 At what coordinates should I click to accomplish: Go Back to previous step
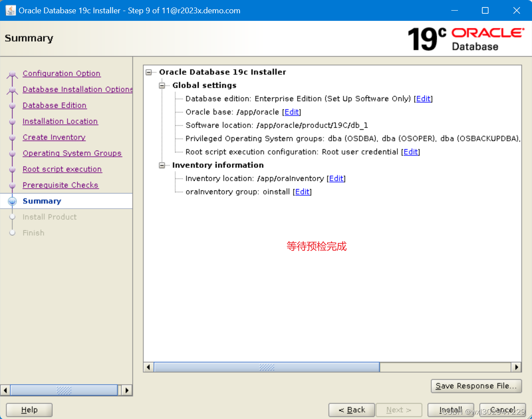click(x=352, y=410)
